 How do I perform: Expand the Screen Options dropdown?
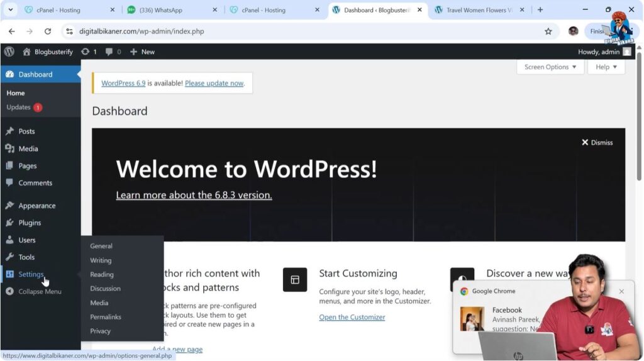550,67
